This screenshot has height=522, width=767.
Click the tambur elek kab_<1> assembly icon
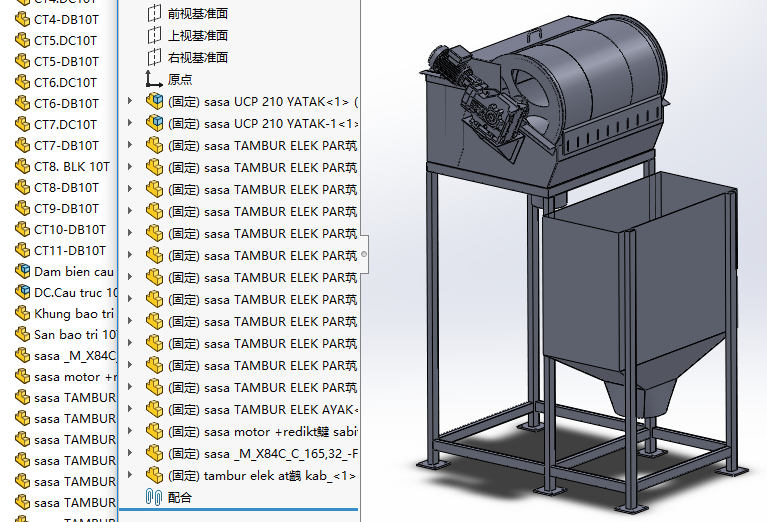155,476
